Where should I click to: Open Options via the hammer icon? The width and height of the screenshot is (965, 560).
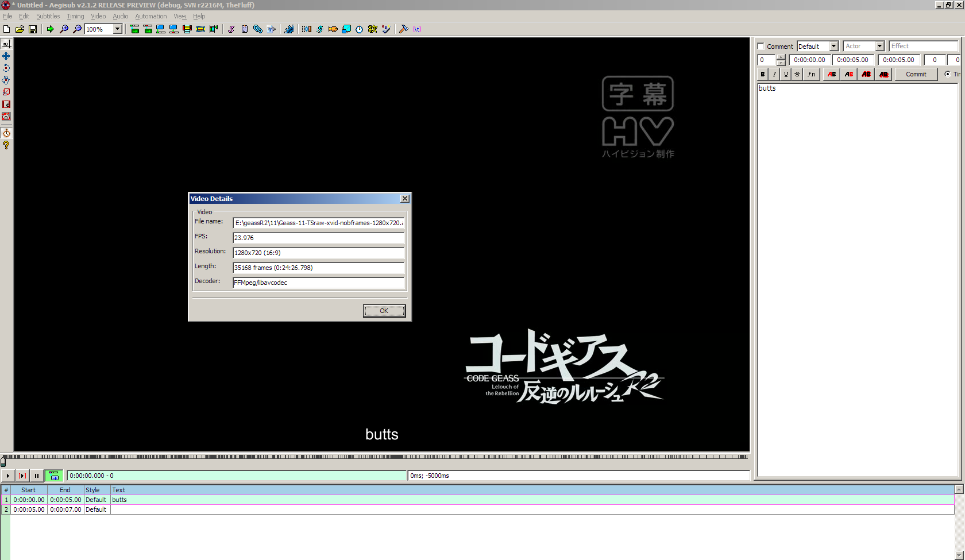coord(404,29)
